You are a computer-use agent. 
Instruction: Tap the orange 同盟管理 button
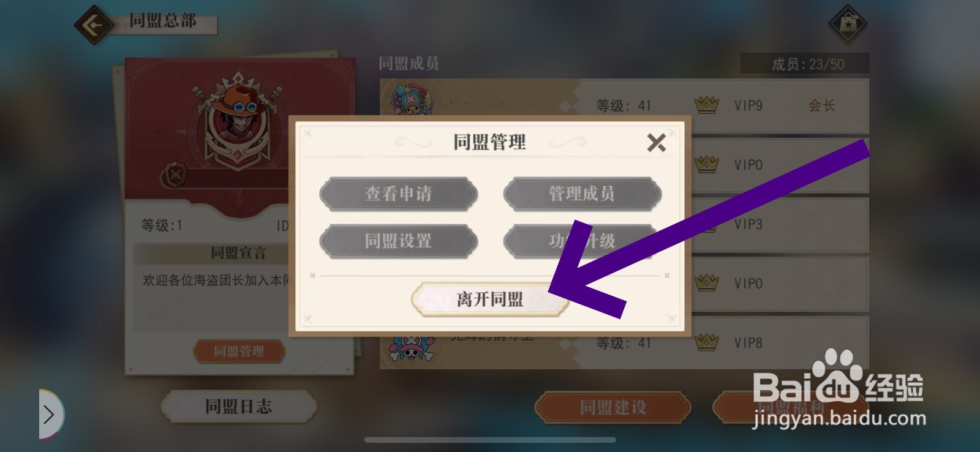(239, 351)
